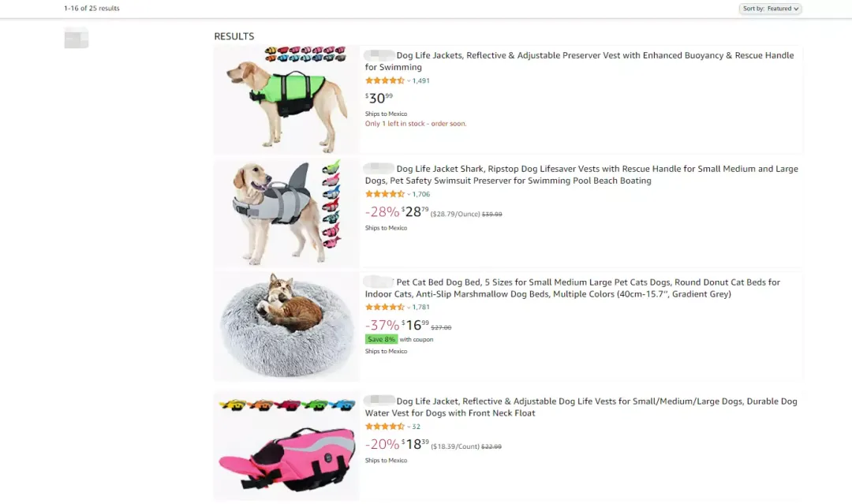This screenshot has height=504, width=852.
Task: Open Dog Life Jacket Shark Ripstop title link
Action: click(581, 175)
